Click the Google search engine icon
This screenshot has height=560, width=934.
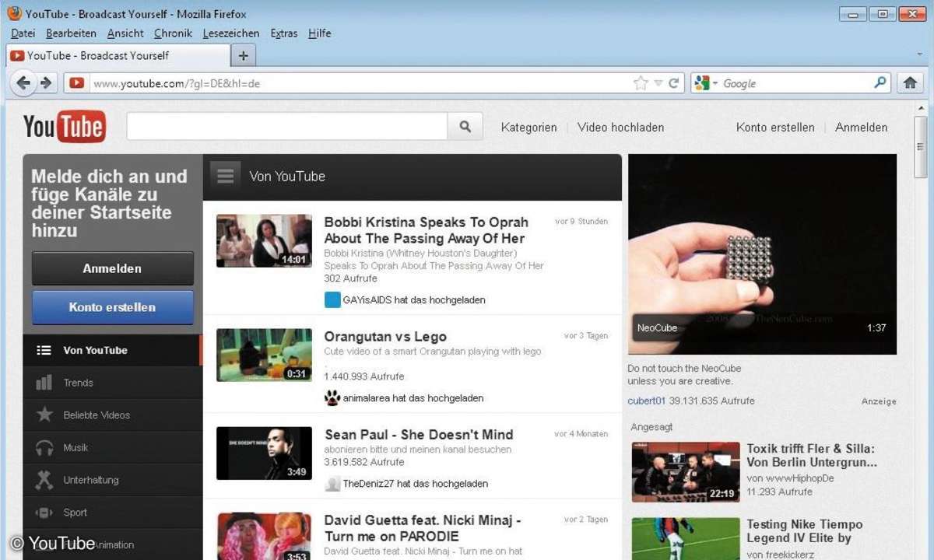coord(701,83)
